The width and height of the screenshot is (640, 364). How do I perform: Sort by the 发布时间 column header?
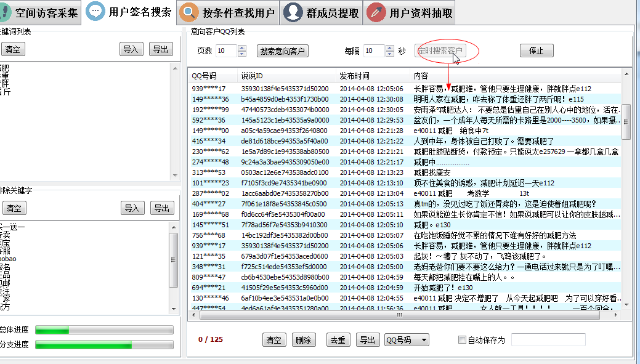[373, 76]
